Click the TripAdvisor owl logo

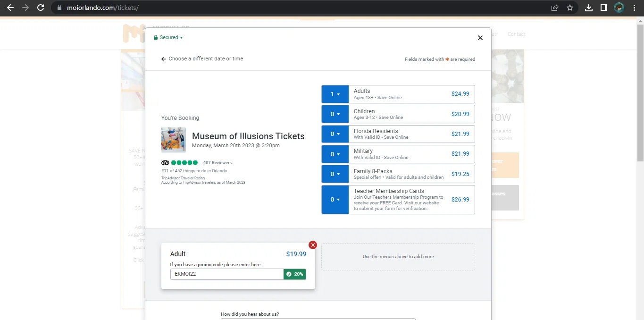click(165, 163)
